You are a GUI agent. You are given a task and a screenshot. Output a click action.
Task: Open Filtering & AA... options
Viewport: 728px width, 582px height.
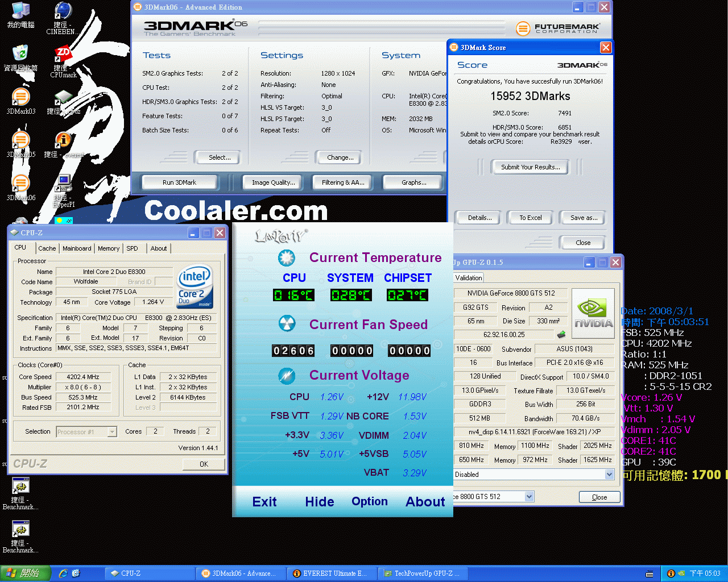[343, 182]
